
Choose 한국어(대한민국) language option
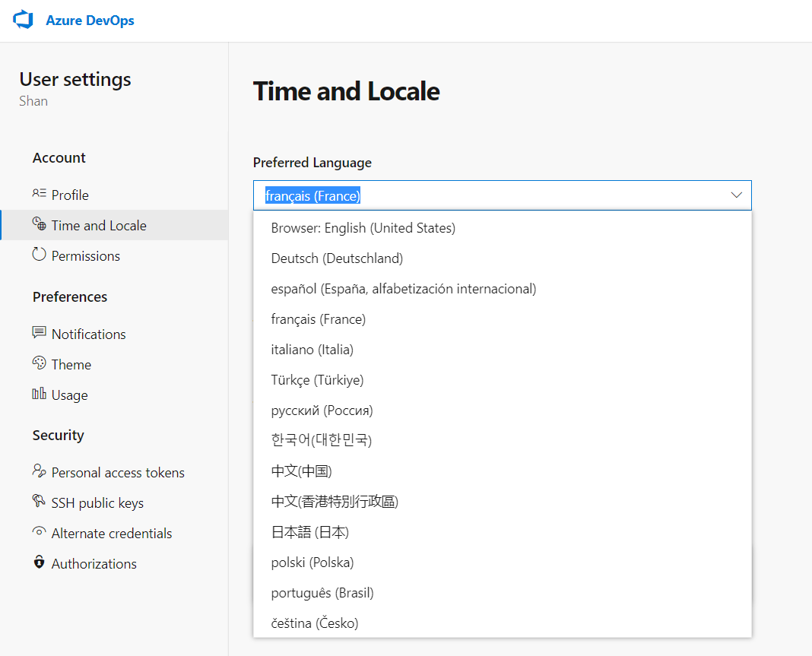(x=503, y=441)
